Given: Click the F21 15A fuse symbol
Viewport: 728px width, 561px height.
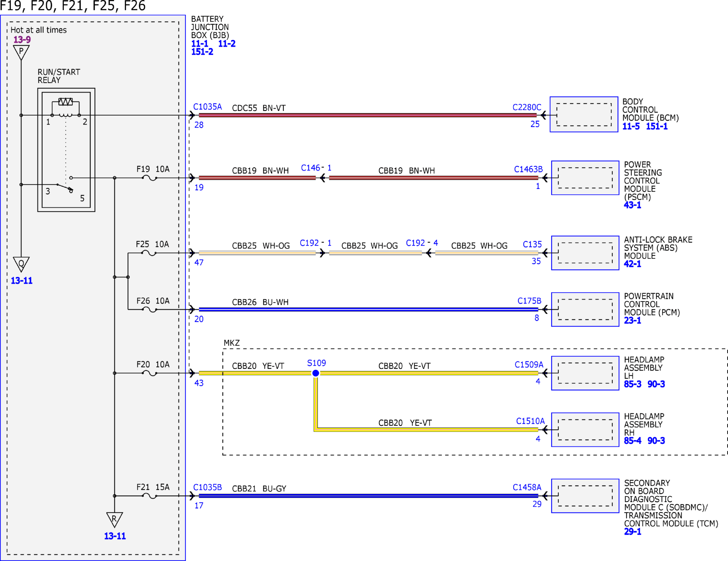Looking at the screenshot, I should 149,496.
